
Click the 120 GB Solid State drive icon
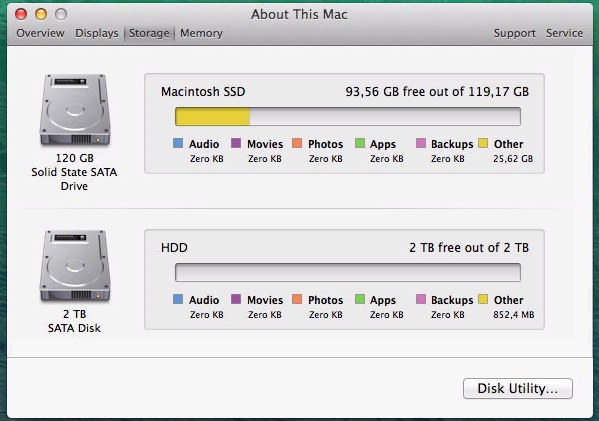(x=75, y=110)
